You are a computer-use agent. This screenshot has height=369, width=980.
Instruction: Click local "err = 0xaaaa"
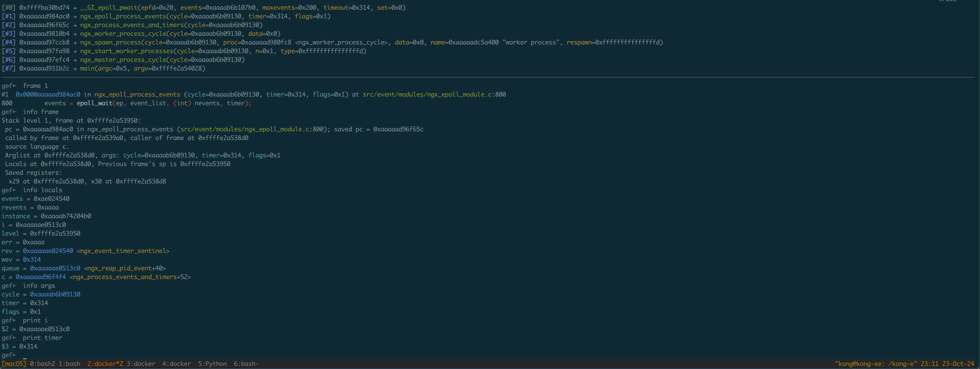pos(23,242)
